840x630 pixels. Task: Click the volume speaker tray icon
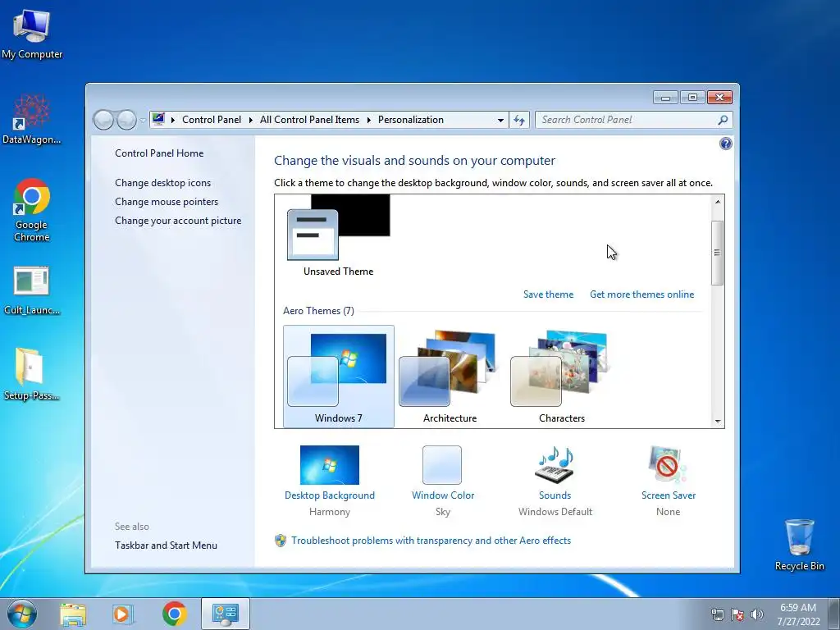(757, 614)
